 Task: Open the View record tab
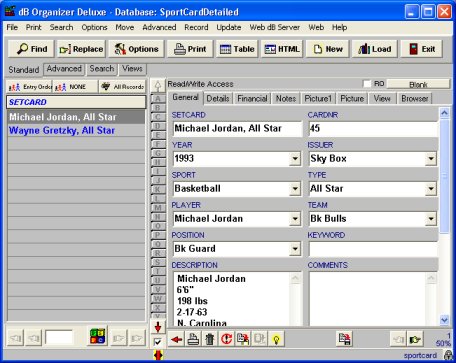coord(382,99)
